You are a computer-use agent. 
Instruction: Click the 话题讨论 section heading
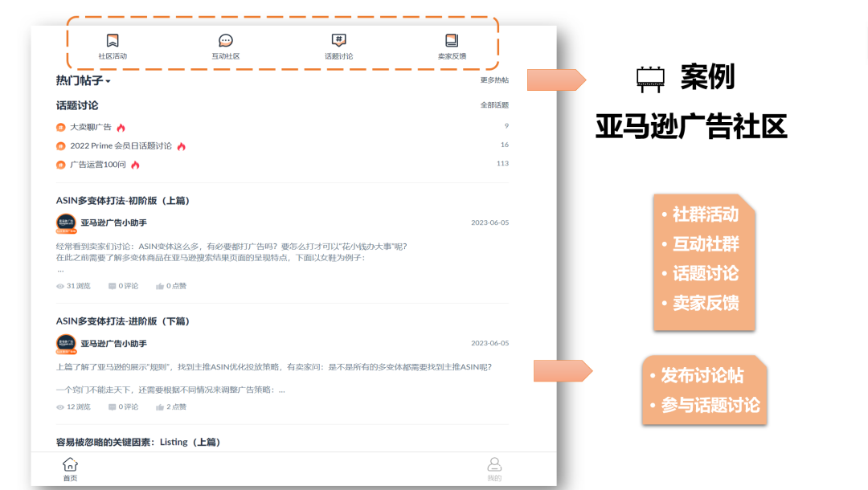77,105
